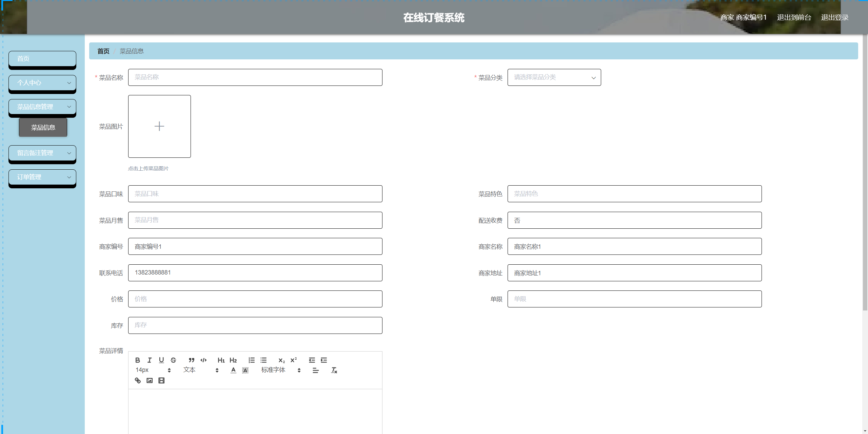Open the font text color picker

[x=233, y=370]
